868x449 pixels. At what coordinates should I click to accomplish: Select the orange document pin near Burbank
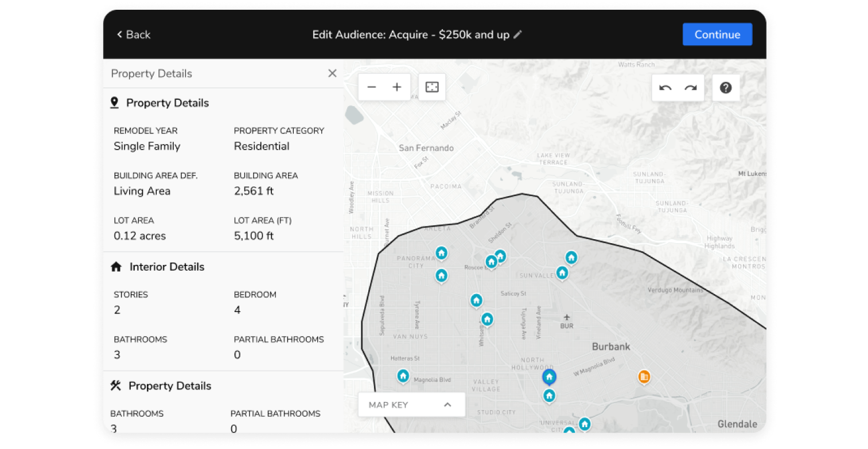coord(644,377)
